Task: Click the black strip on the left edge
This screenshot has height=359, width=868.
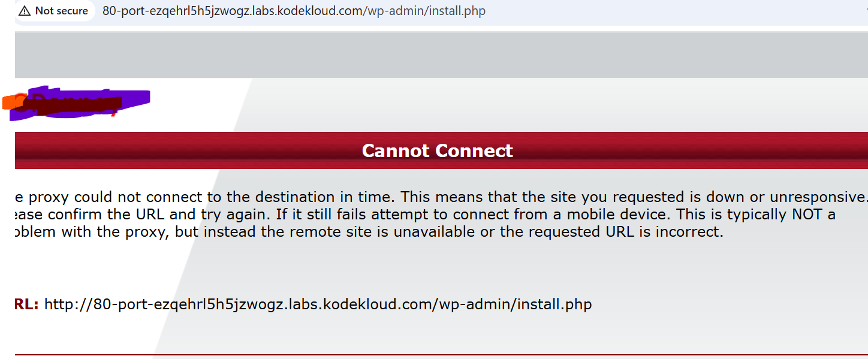Action: pyautogui.click(x=7, y=240)
